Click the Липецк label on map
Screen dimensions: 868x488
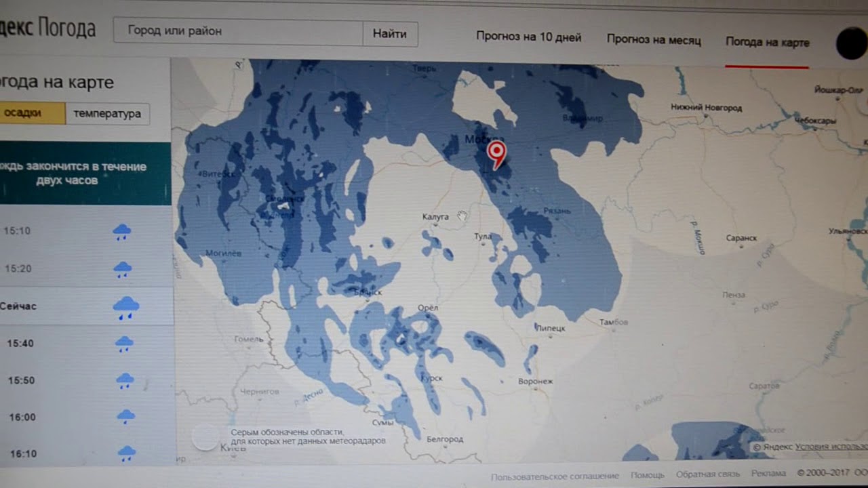[x=551, y=328]
